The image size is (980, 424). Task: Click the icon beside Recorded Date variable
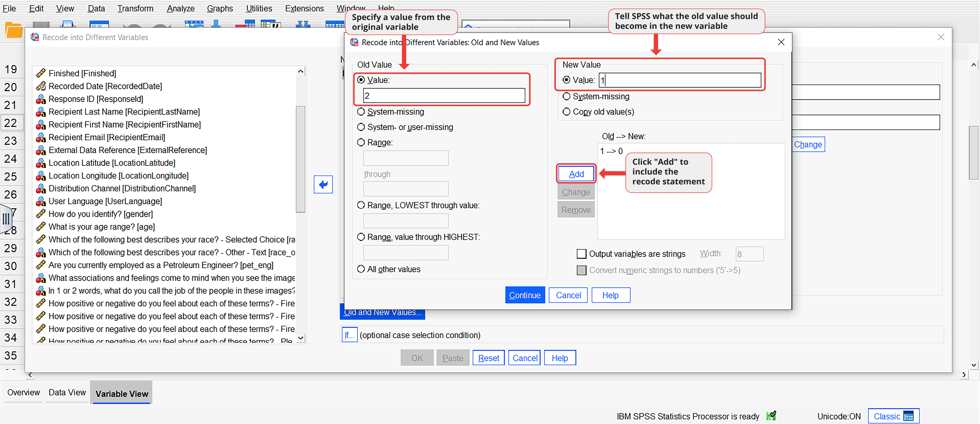point(41,86)
